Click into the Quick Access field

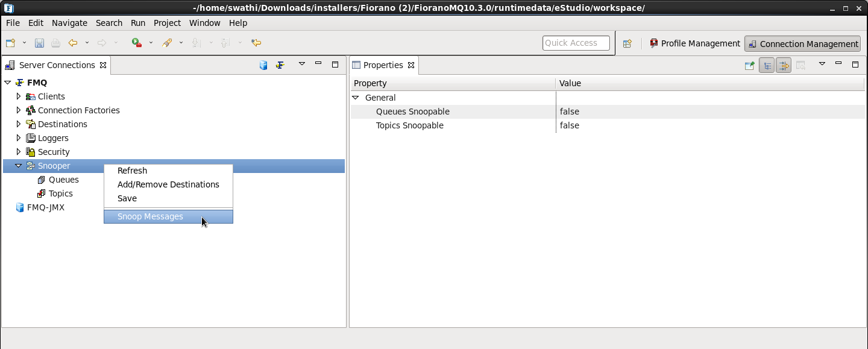(576, 43)
